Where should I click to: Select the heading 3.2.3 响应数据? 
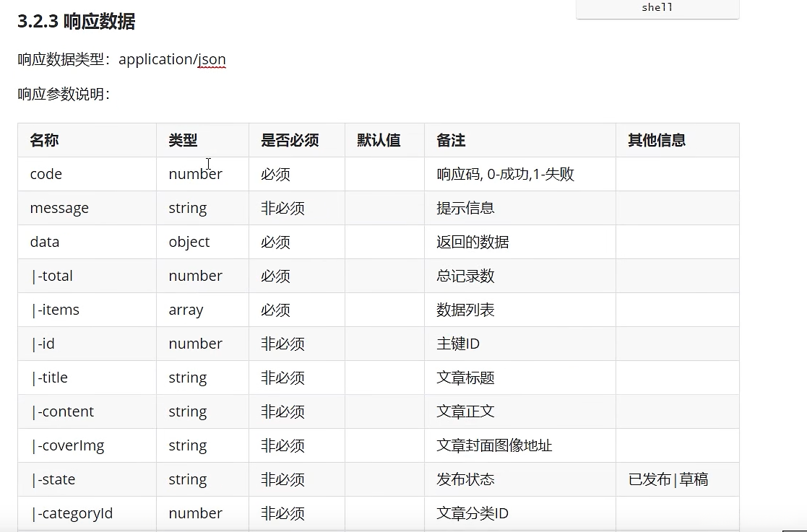(76, 22)
